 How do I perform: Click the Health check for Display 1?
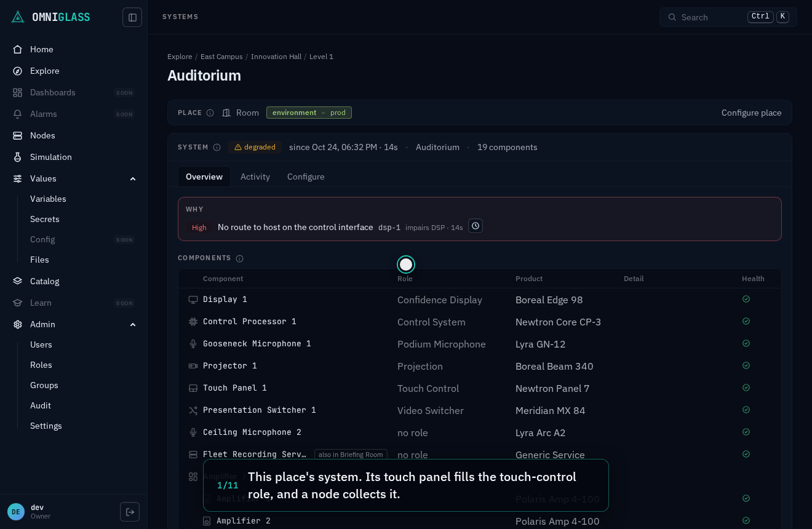click(x=746, y=299)
